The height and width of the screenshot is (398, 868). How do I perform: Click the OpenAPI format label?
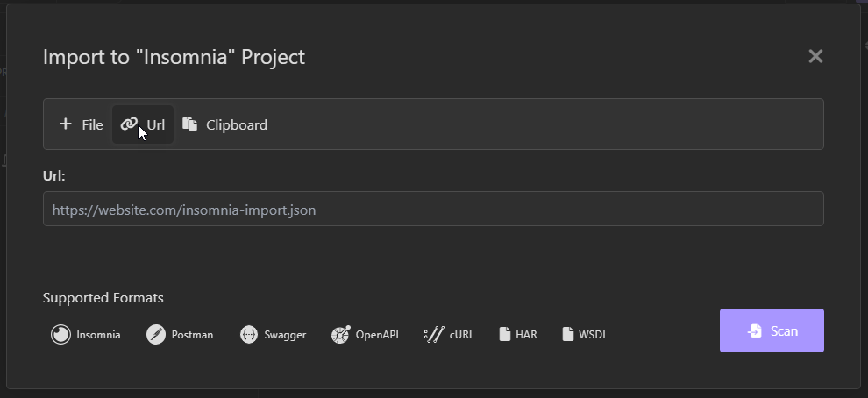tap(377, 335)
